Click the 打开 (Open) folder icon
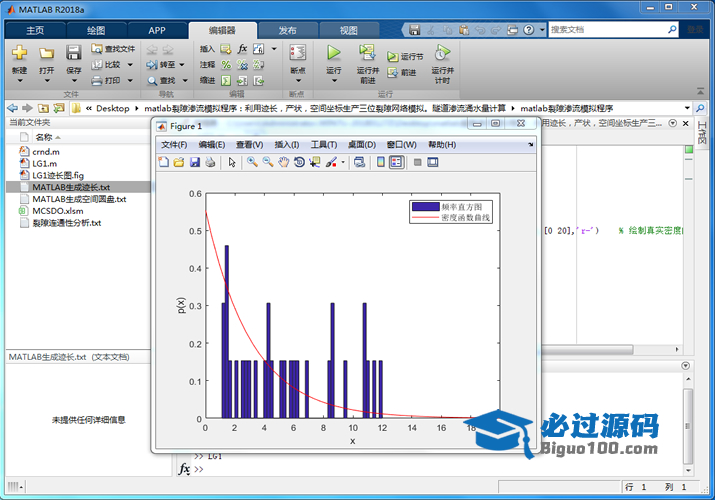715x500 pixels. pyautogui.click(x=46, y=53)
